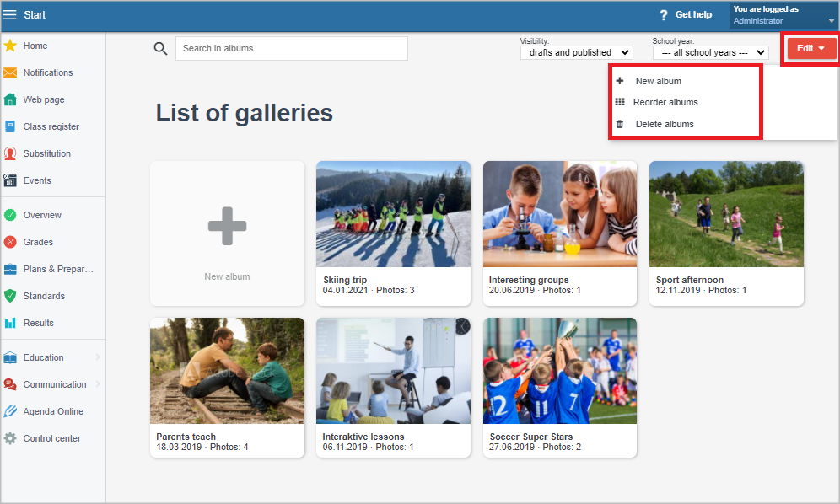
Task: Click the large plus icon on New album card
Action: (227, 226)
